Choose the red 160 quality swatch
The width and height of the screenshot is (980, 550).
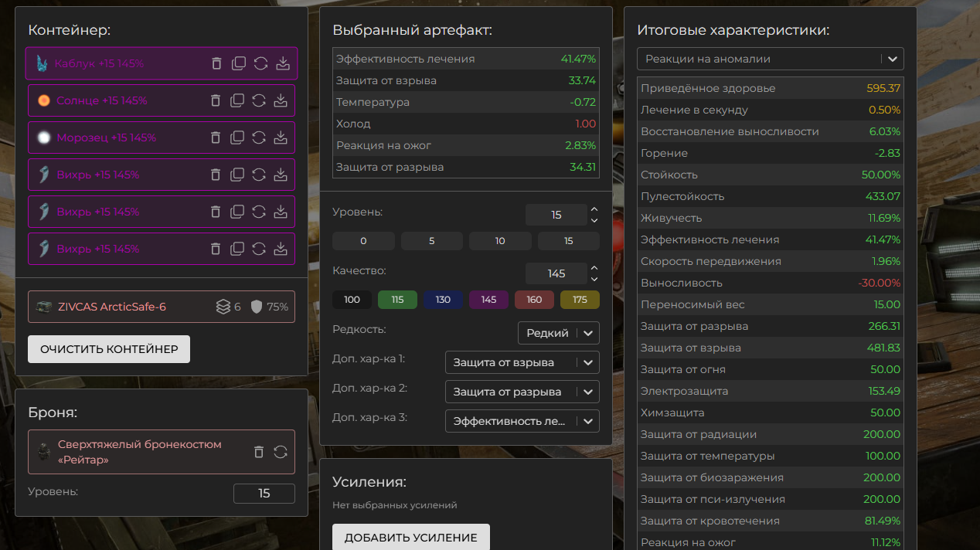point(534,300)
